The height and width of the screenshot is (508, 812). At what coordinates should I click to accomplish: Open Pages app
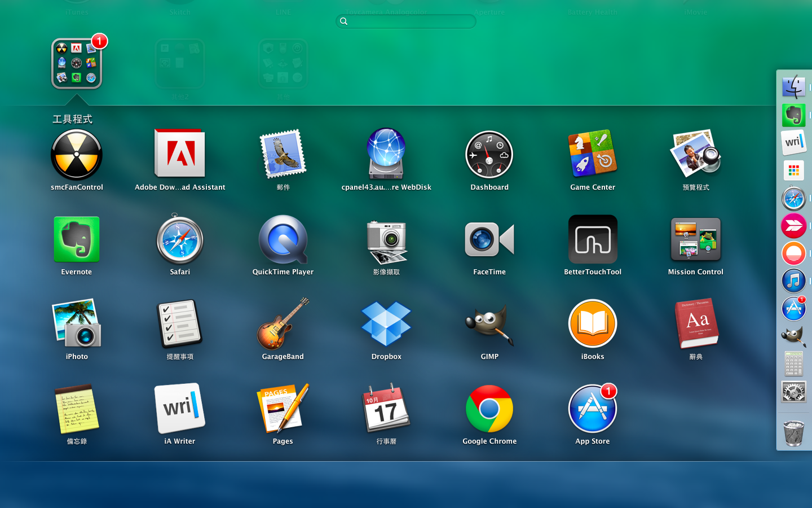coord(283,409)
